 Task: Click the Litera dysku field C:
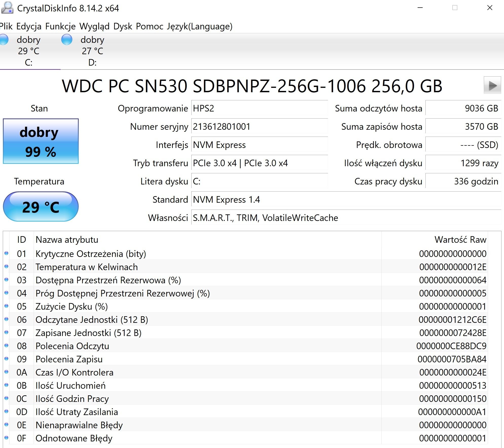coord(259,181)
